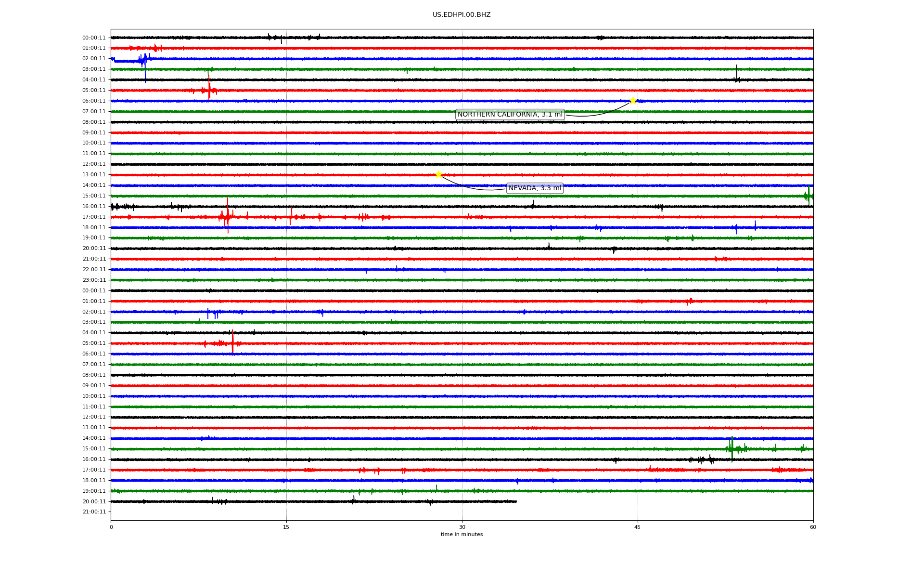This screenshot has height=578, width=924.
Task: Click the 45 tick label on the time axis
Action: click(638, 527)
